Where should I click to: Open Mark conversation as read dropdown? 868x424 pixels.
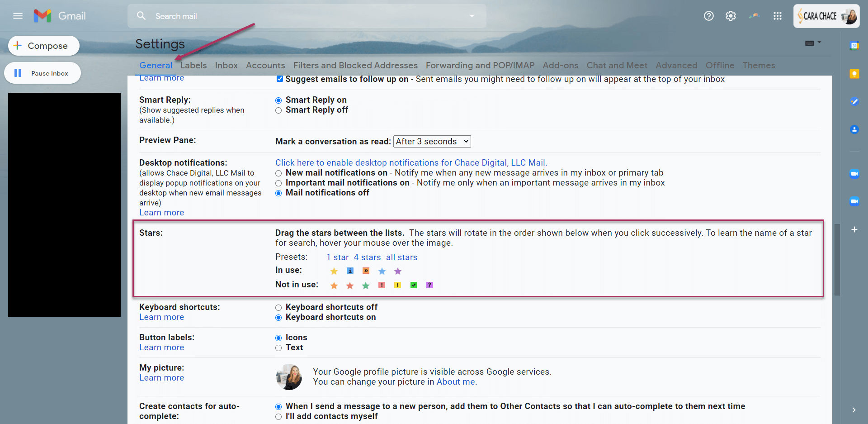click(x=432, y=142)
